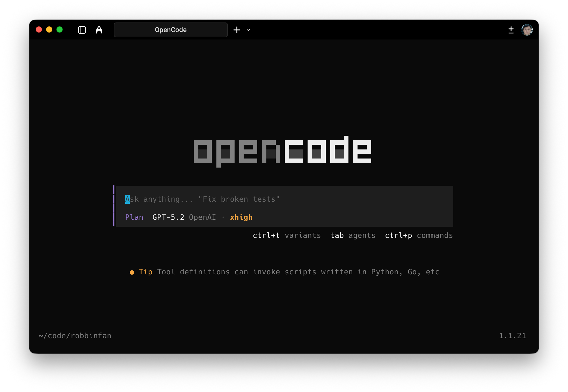
Task: Click the green maximize window button
Action: click(60, 30)
